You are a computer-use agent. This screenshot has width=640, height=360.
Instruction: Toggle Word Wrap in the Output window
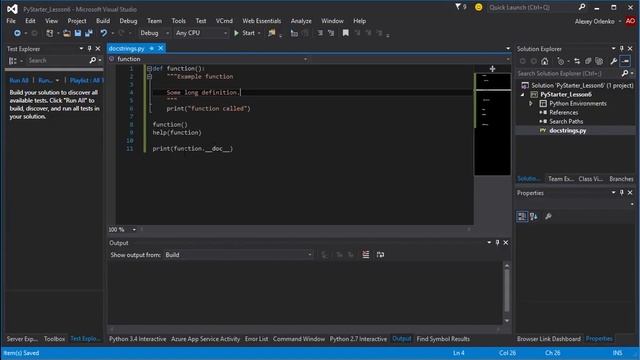380,255
